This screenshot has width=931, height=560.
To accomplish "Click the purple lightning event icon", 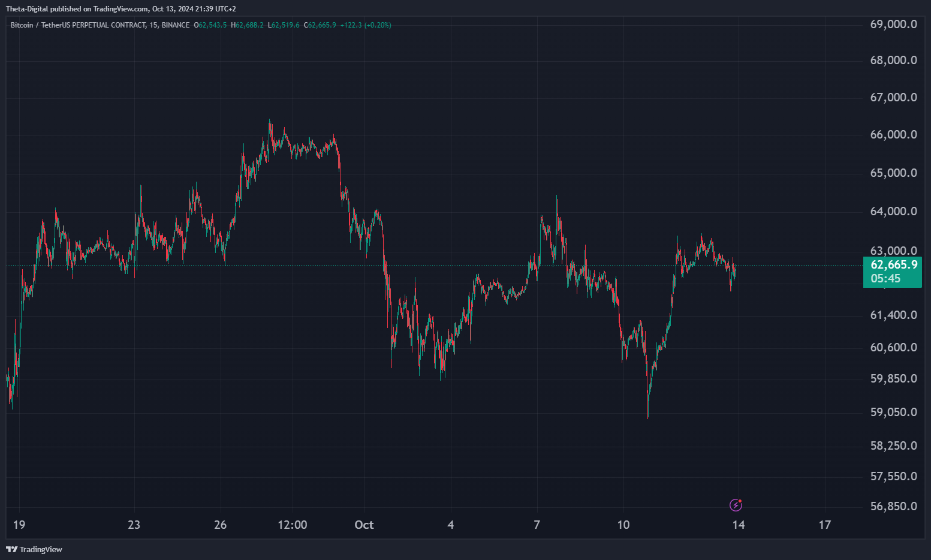I will coord(736,505).
